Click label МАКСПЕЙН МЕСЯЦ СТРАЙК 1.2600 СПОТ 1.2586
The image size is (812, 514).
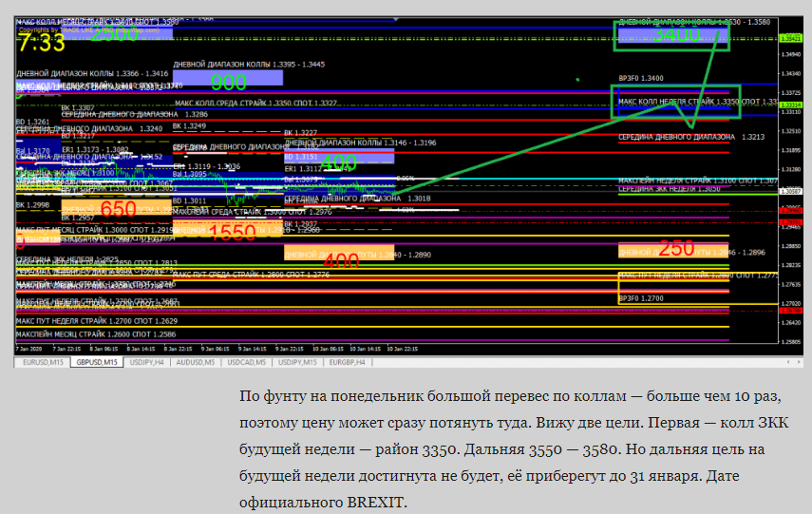coord(96,334)
